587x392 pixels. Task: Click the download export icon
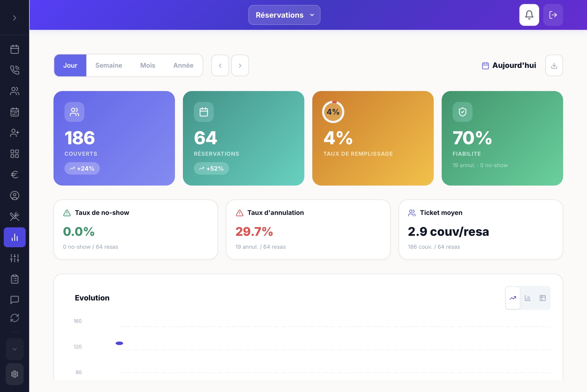(x=554, y=65)
